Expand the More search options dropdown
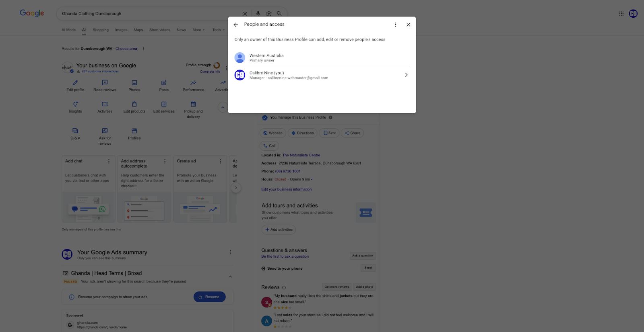644x332 pixels. (x=198, y=30)
